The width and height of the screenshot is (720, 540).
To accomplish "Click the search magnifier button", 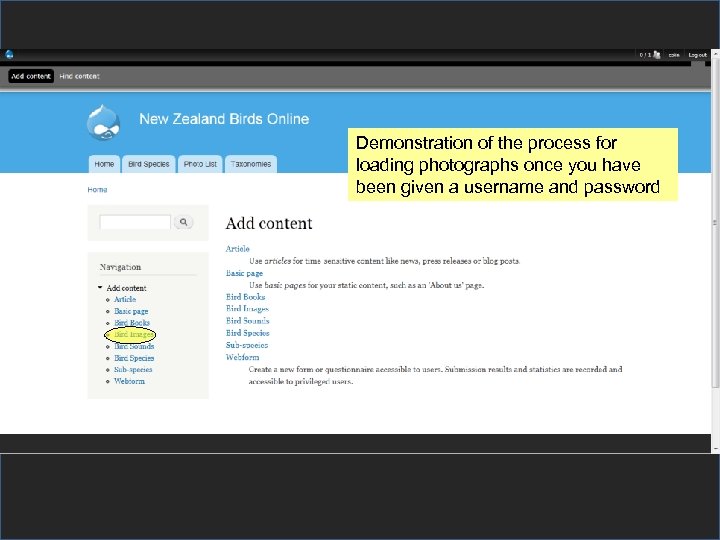I will [183, 222].
